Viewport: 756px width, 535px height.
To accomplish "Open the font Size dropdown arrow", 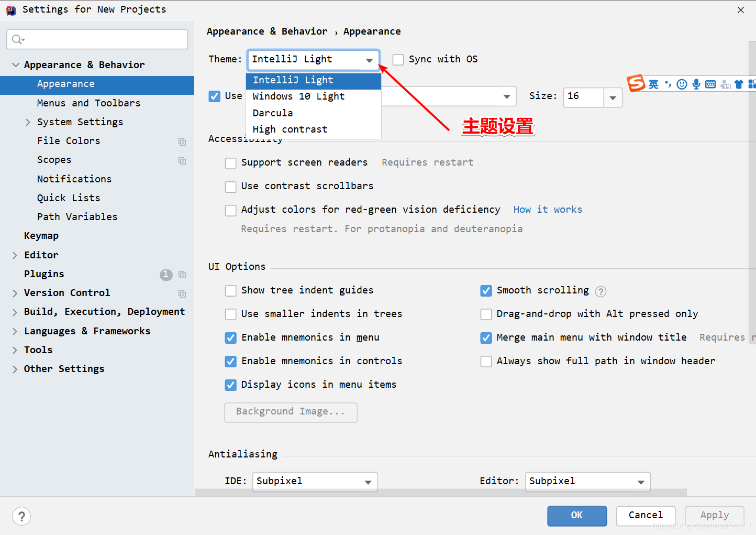I will click(613, 97).
